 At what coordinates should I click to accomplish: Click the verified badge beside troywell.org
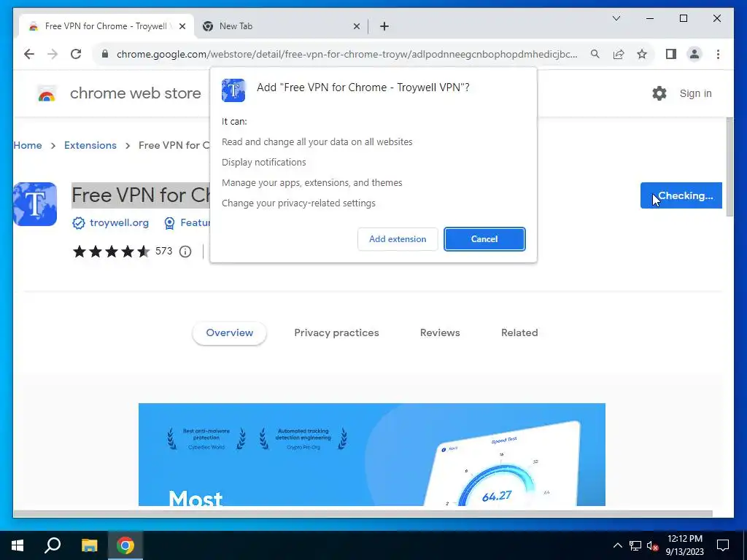pyautogui.click(x=79, y=223)
